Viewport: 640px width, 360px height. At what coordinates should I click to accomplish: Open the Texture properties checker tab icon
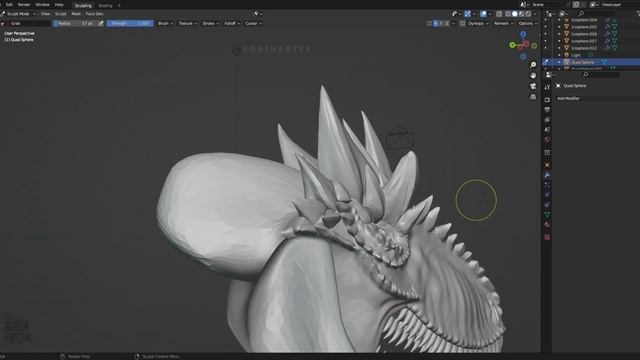click(x=547, y=237)
